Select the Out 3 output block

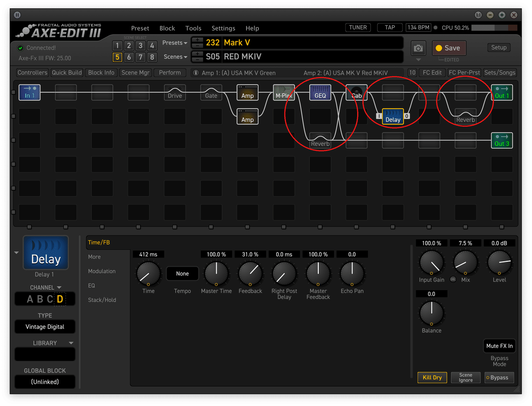coord(501,141)
